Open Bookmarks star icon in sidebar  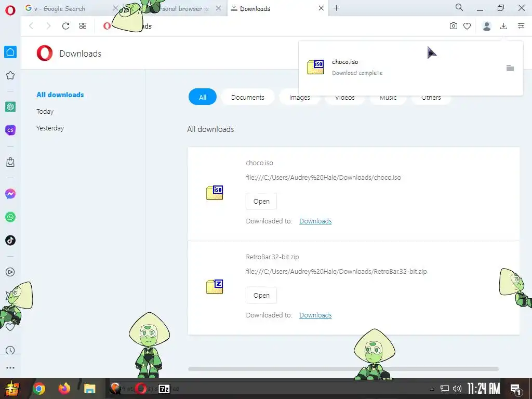[10, 75]
